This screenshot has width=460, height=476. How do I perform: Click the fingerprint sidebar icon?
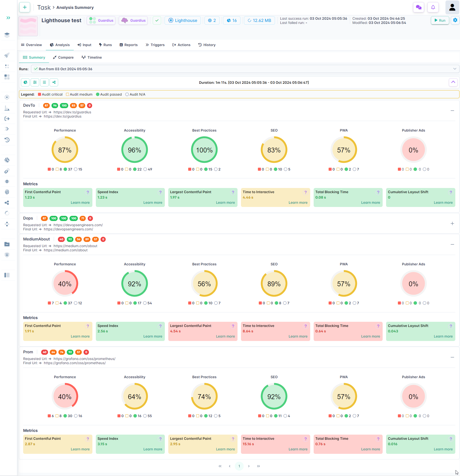(7, 192)
